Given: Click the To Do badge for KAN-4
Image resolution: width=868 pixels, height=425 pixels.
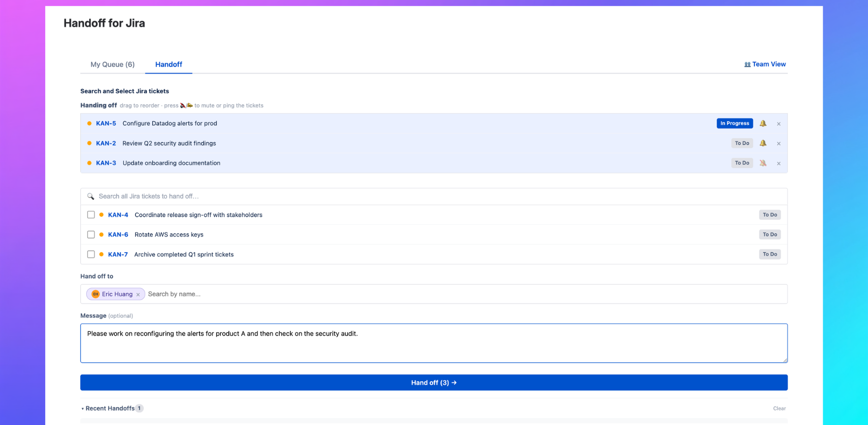Looking at the screenshot, I should tap(770, 215).
